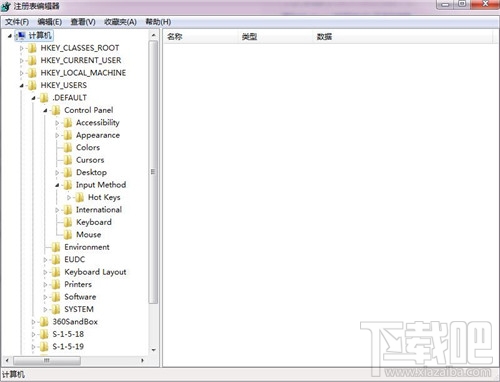Click the Keyboard folder icon under Control Panel
Image resolution: width=500 pixels, height=382 pixels.
coord(68,222)
